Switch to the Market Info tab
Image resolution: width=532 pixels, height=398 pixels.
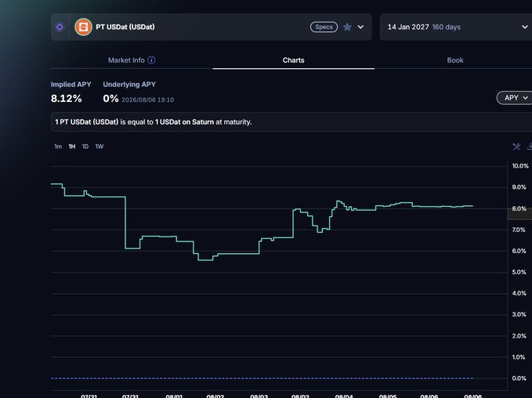[x=132, y=60]
